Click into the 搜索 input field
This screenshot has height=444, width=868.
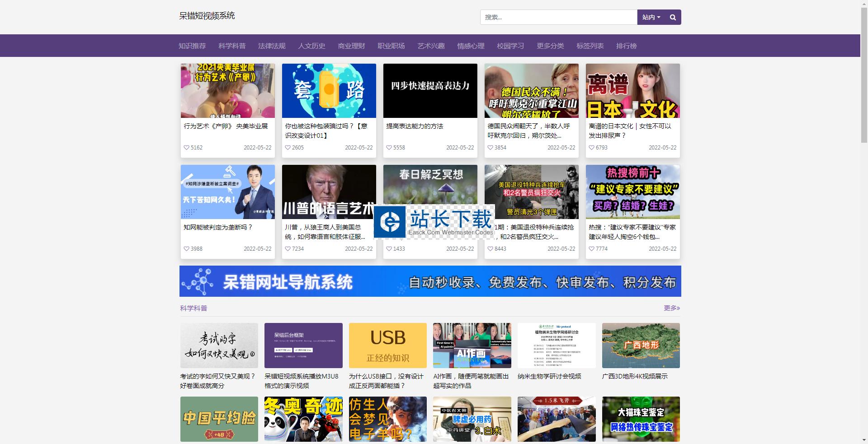click(x=558, y=17)
